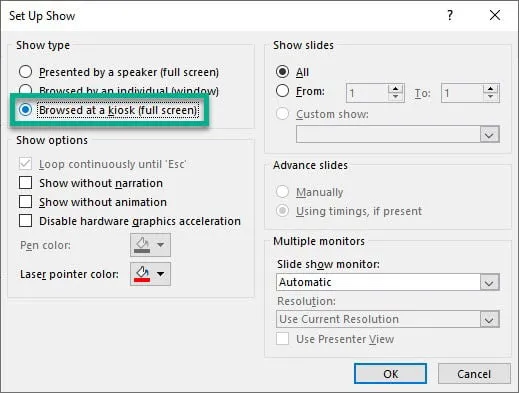Check Disable hardware graphics acceleration
This screenshot has width=519, height=393.
[25, 221]
